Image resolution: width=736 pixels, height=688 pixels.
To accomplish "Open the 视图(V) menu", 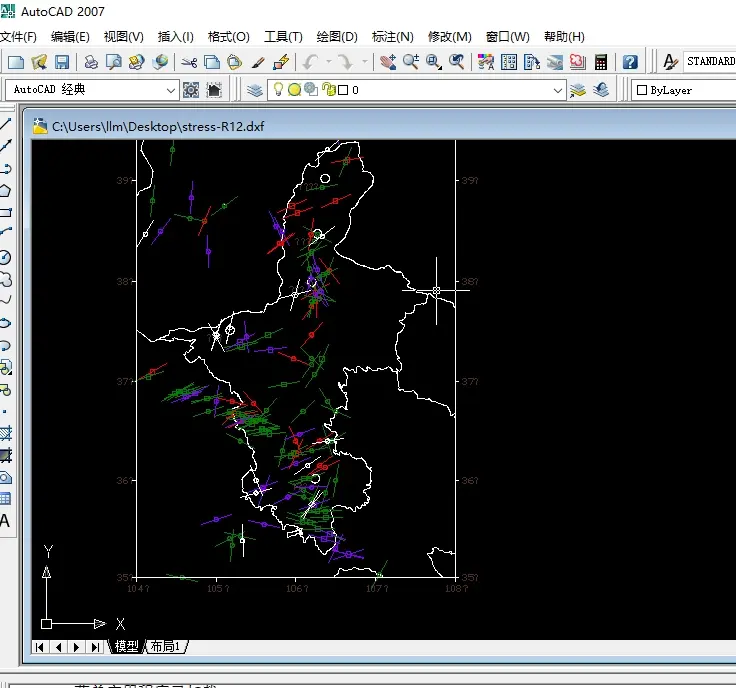I will tap(123, 37).
